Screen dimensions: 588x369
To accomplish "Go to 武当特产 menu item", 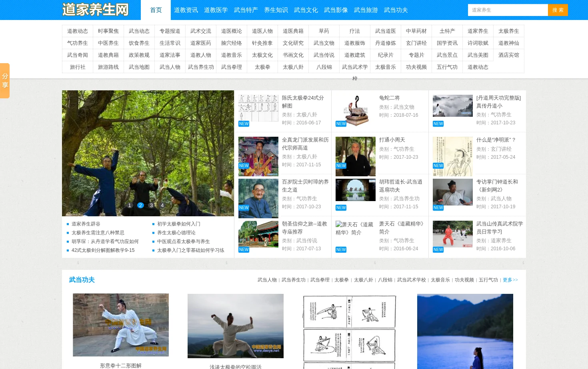I will pyautogui.click(x=246, y=10).
